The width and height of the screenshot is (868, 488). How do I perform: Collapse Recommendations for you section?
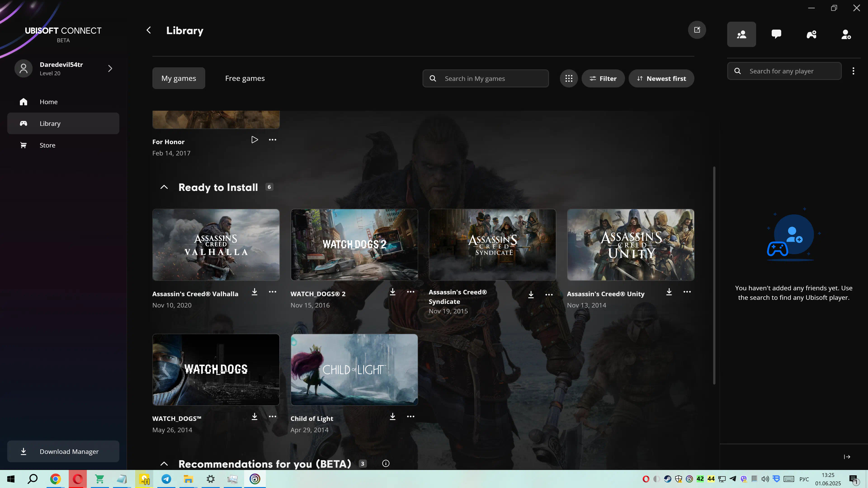[x=164, y=464]
